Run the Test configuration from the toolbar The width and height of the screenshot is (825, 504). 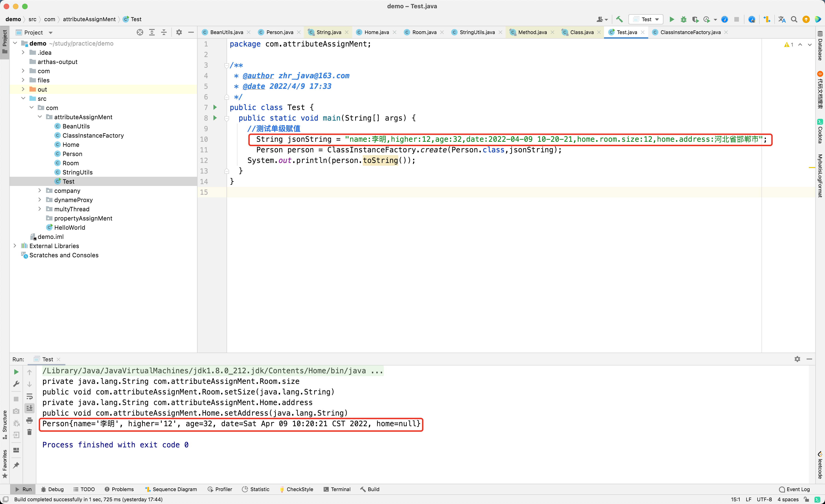672,19
